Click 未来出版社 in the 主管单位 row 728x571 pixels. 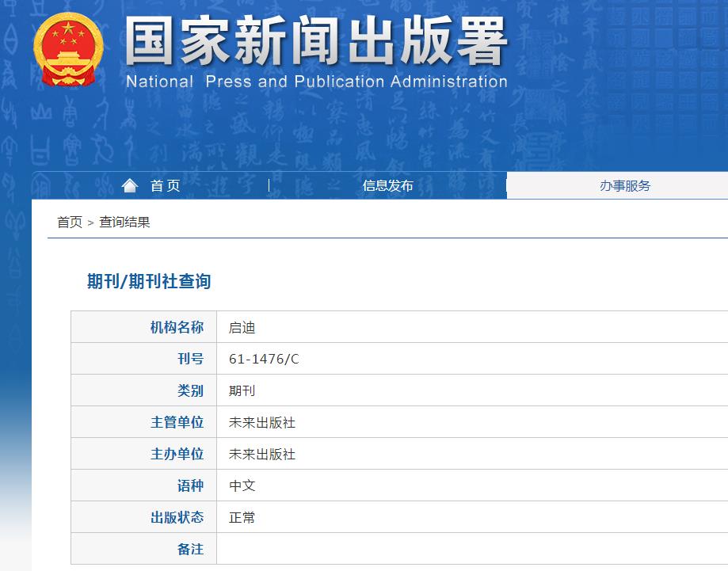click(x=261, y=421)
